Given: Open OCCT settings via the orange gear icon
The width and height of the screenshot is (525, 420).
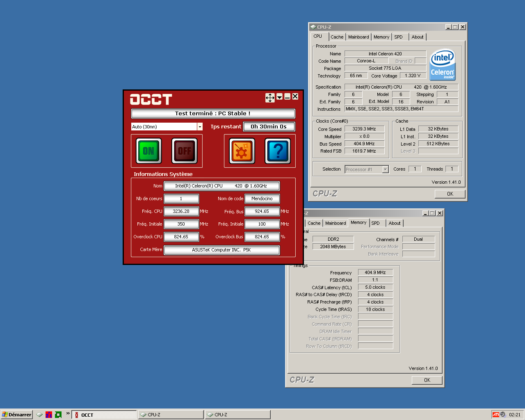Looking at the screenshot, I should [242, 151].
